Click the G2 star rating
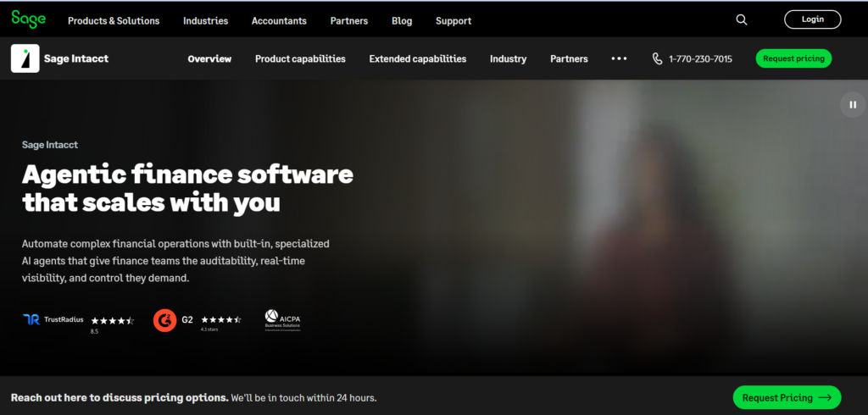 click(221, 319)
